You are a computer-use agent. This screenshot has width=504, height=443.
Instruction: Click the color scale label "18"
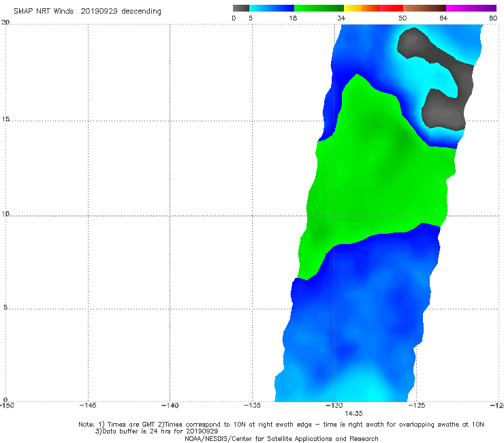(x=293, y=18)
